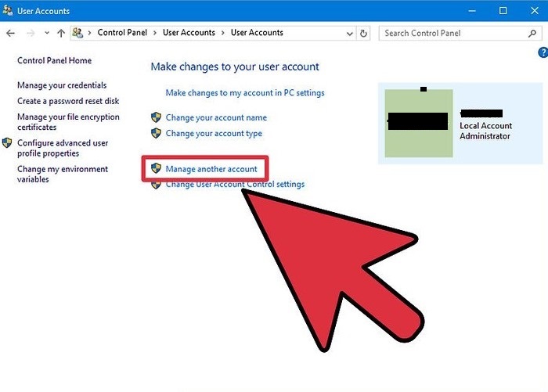Click shield icon next to Change your account name
Viewport: 548px width, 392px height.
coord(157,117)
